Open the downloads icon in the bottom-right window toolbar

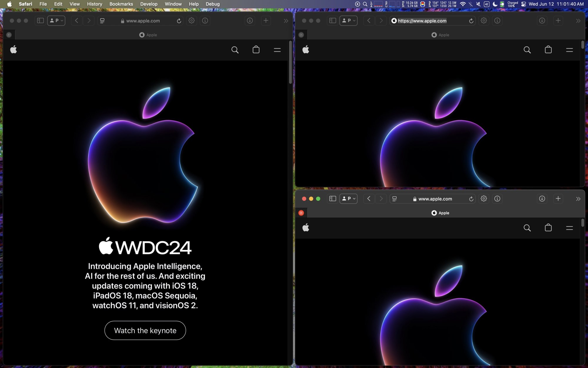click(x=542, y=199)
